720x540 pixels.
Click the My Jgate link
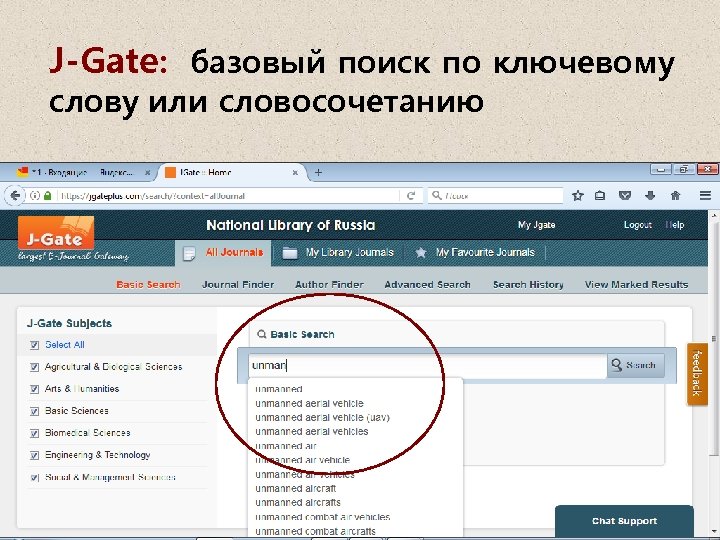(x=536, y=225)
